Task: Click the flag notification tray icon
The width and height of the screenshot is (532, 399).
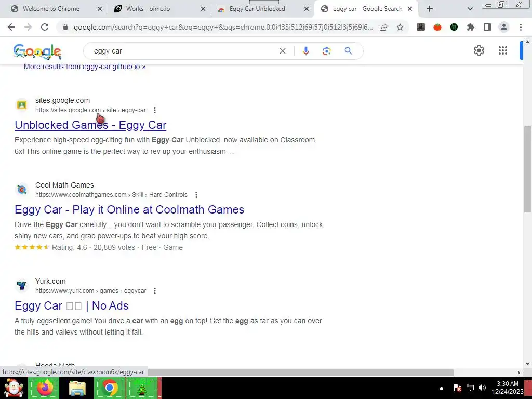Action: point(457,388)
